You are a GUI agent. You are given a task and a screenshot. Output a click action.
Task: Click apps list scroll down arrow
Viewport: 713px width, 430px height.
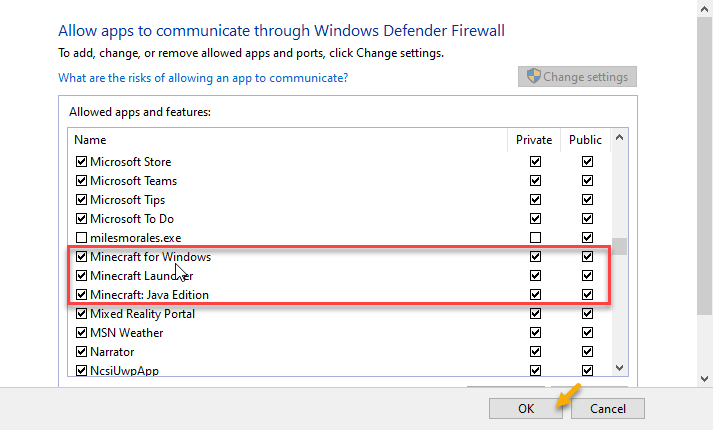(619, 368)
